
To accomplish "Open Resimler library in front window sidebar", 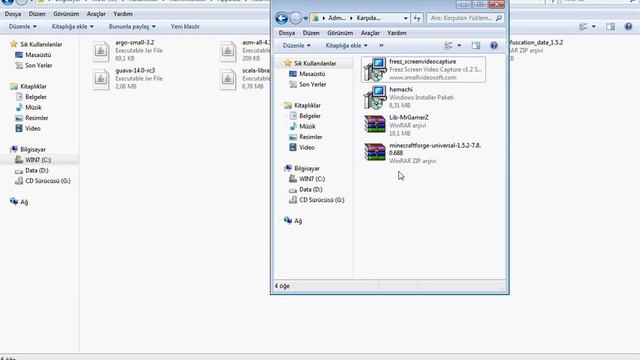I will pyautogui.click(x=310, y=137).
